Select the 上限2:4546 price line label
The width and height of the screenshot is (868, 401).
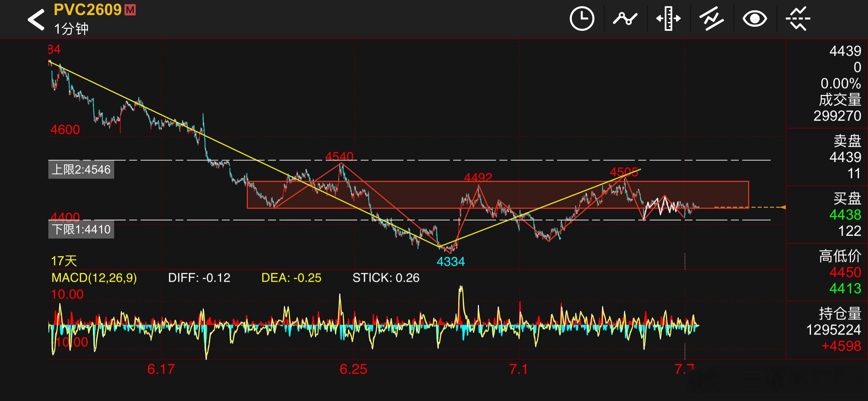pyautogui.click(x=81, y=170)
